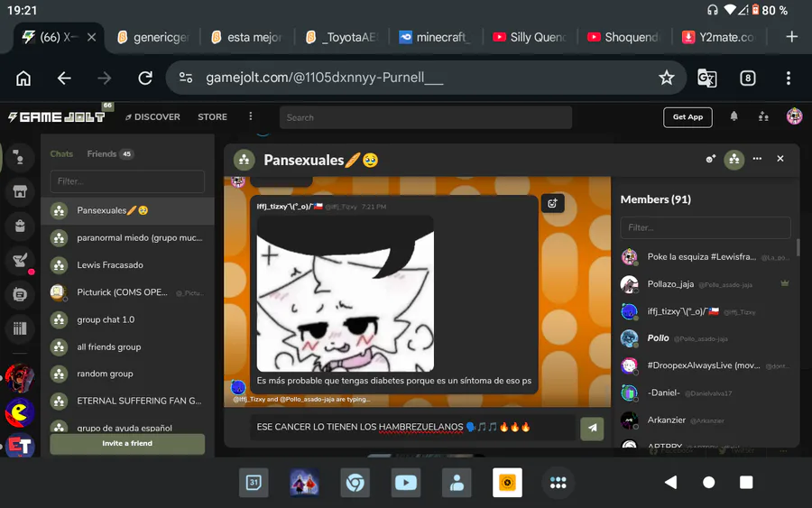Image resolution: width=812 pixels, height=508 pixels.
Task: Open the Google Translate page icon
Action: click(706, 79)
